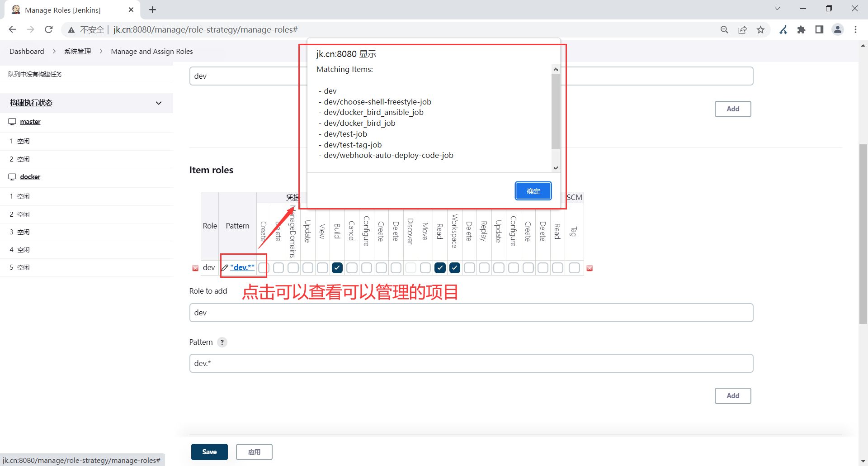Open the Pattern help question mark
Viewport: 868px width, 466px height.
(x=222, y=342)
